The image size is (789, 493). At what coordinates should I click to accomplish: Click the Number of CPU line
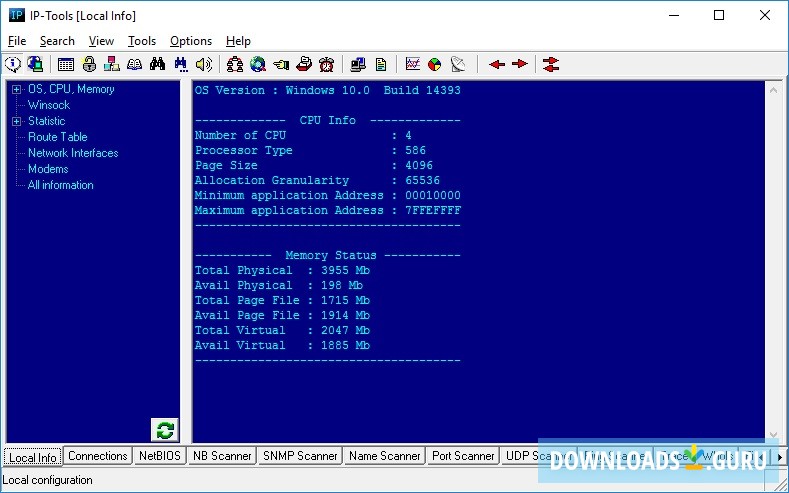[x=303, y=135]
